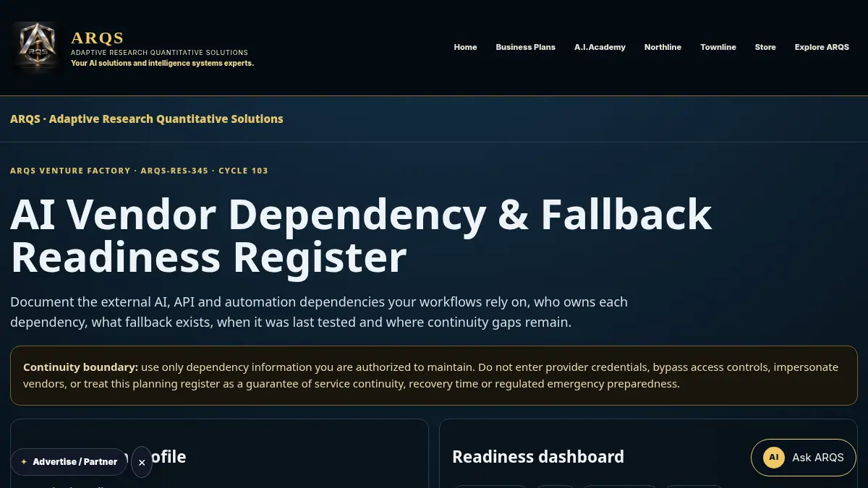868x488 pixels.
Task: Go to A.I.Academy in navigation
Action: [600, 47]
